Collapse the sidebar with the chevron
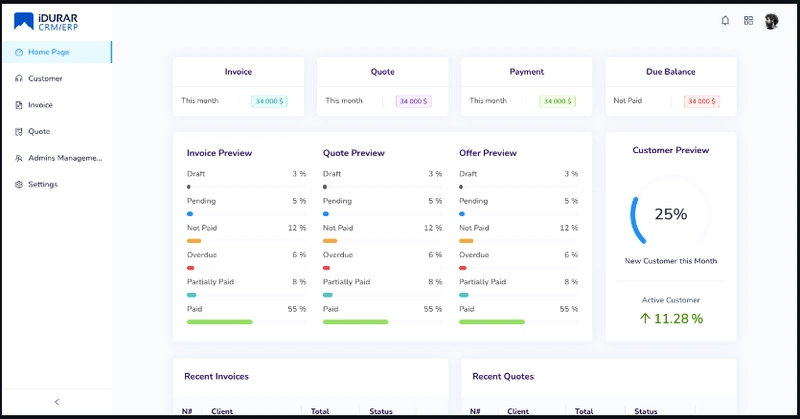This screenshot has width=800, height=419. pos(56,402)
